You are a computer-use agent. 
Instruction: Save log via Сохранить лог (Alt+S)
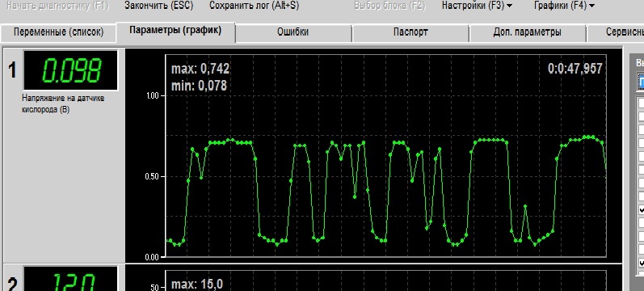pyautogui.click(x=255, y=6)
